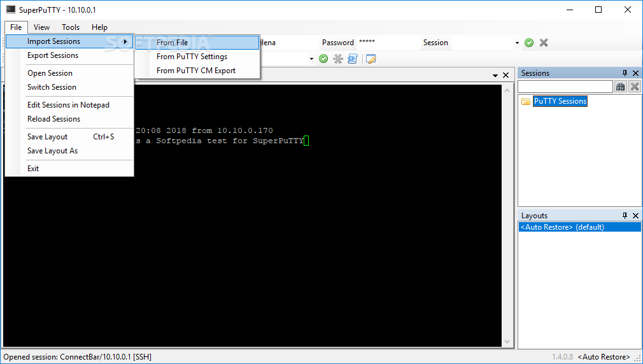Click the terminal scrollbar up arrow
Viewport: 643px width, 364px height.
point(507,90)
